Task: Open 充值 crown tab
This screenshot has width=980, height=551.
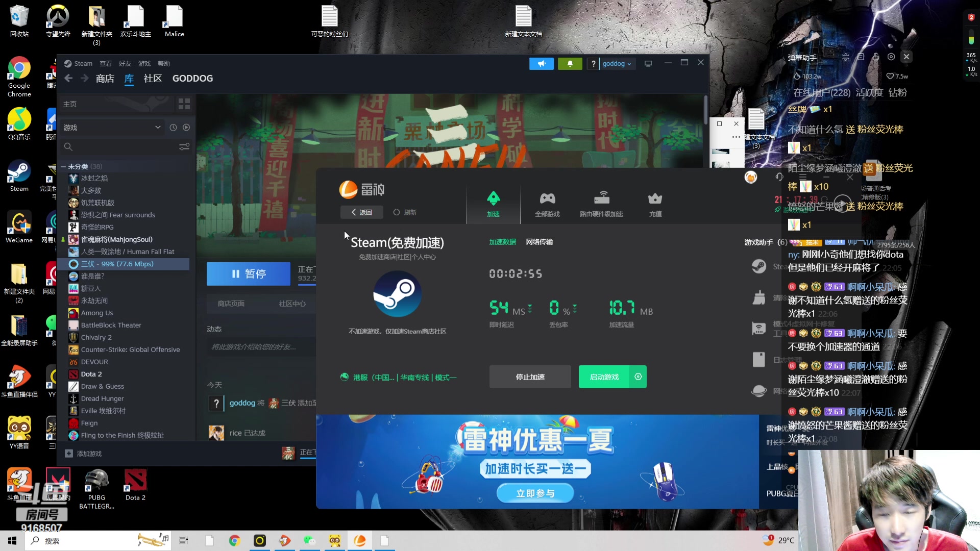Action: point(655,204)
